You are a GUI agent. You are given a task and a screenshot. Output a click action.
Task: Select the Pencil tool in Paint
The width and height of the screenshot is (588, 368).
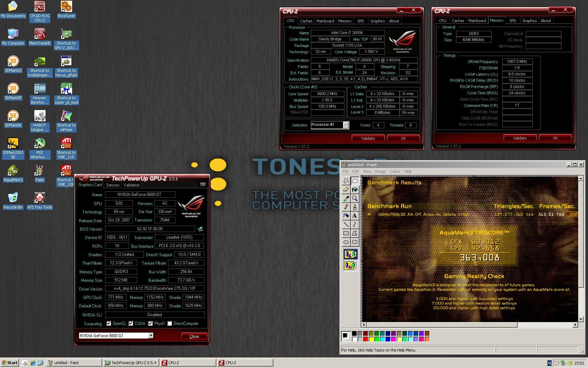[346, 207]
